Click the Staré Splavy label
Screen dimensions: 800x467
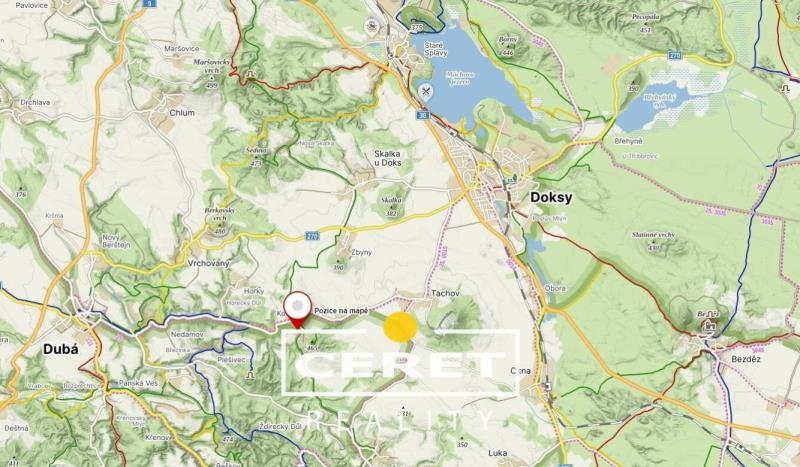pyautogui.click(x=436, y=49)
